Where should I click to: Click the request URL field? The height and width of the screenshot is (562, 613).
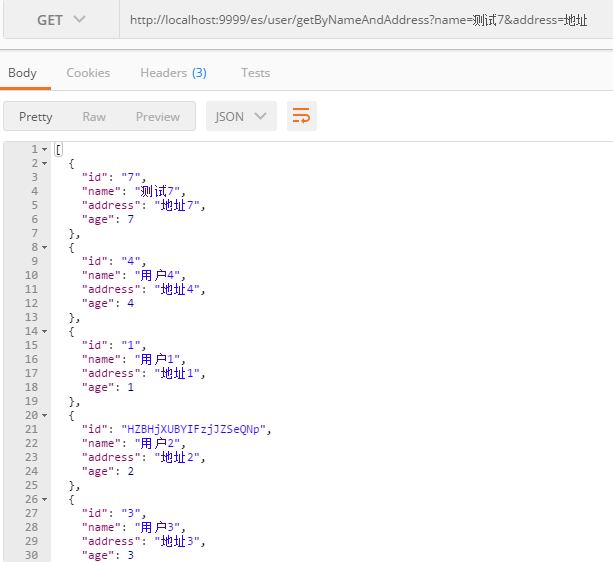pos(366,20)
